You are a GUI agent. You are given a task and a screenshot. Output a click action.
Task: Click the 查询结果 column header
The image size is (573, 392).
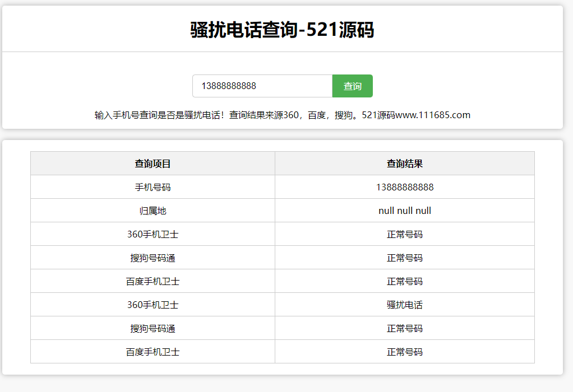click(x=405, y=164)
